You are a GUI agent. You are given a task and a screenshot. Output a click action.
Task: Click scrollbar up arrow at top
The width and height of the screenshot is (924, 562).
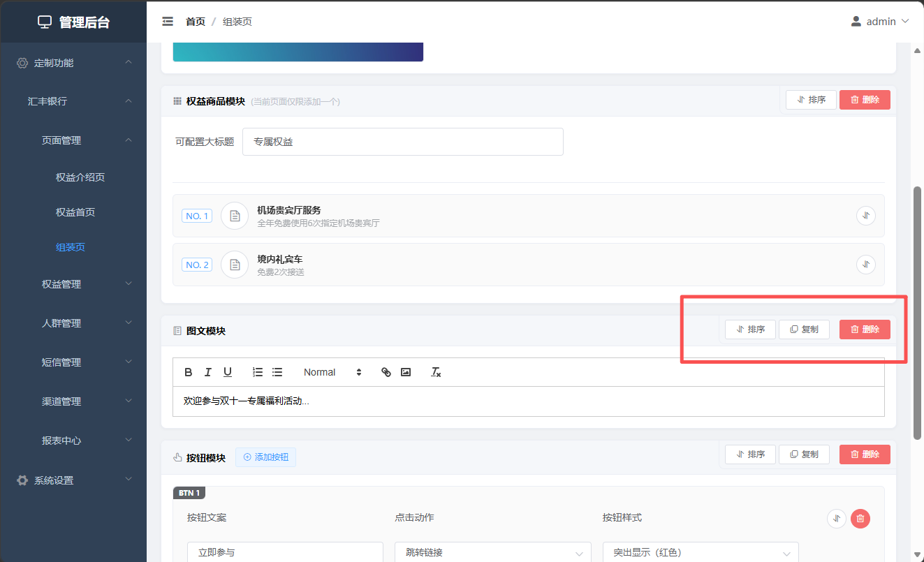[917, 49]
